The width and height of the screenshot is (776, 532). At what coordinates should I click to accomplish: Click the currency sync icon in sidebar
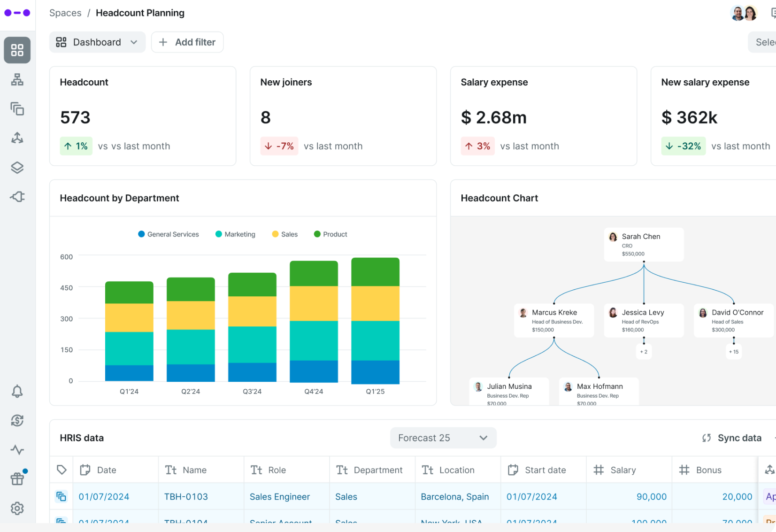pos(17,420)
